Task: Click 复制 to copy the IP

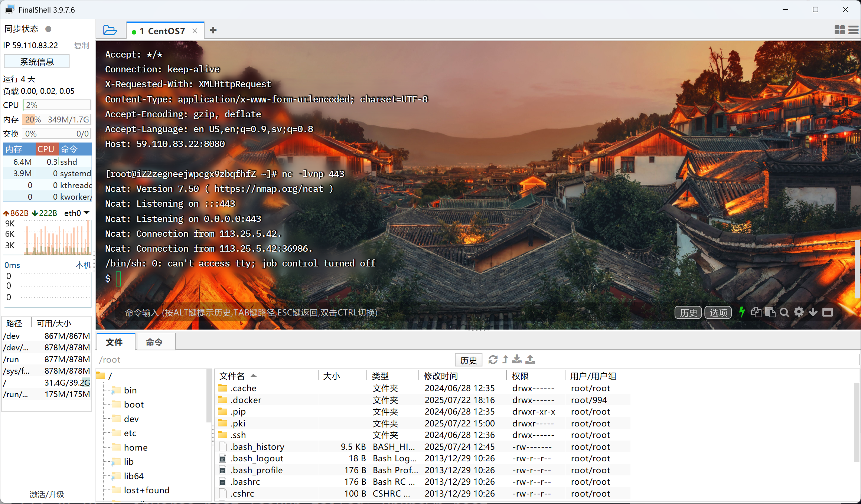Action: (81, 45)
